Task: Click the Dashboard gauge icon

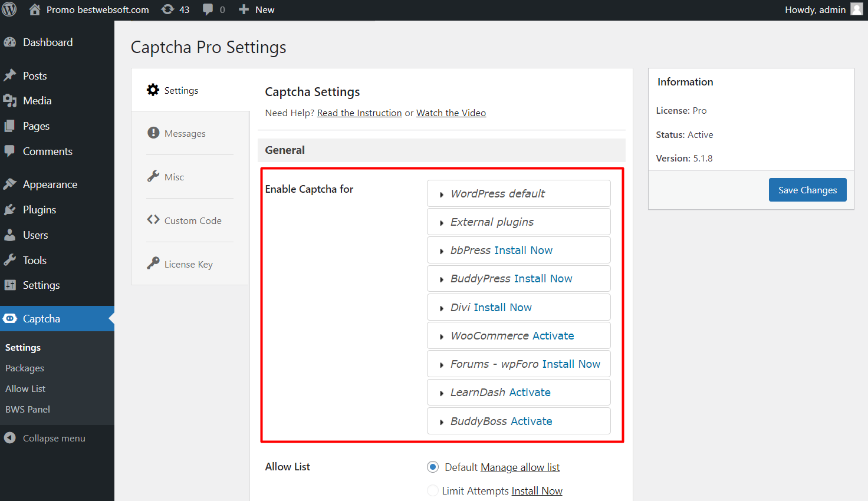Action: tap(10, 42)
